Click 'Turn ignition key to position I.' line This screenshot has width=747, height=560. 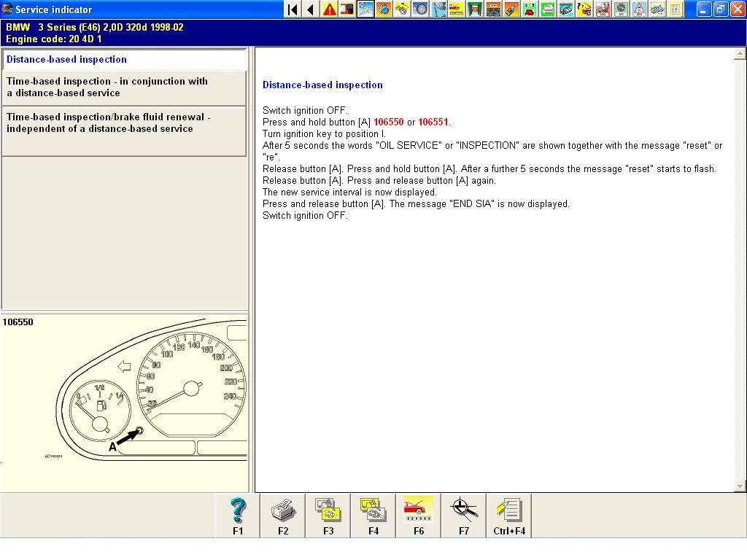324,134
